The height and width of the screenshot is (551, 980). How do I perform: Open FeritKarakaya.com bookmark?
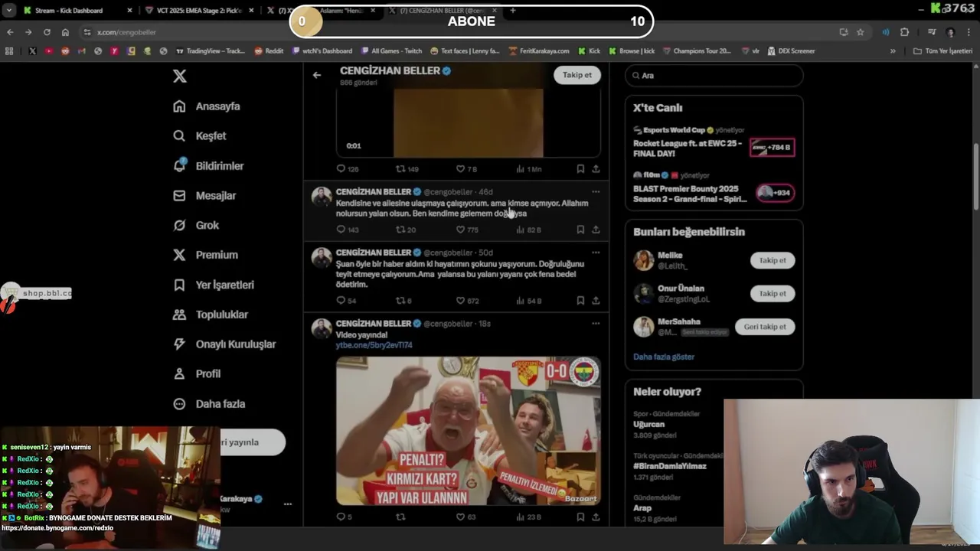click(x=539, y=51)
